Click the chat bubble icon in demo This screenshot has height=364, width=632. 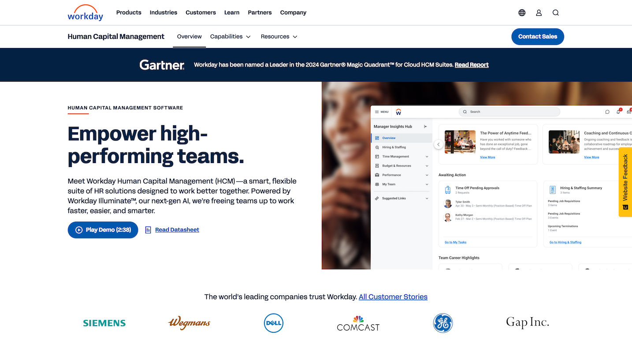(607, 112)
